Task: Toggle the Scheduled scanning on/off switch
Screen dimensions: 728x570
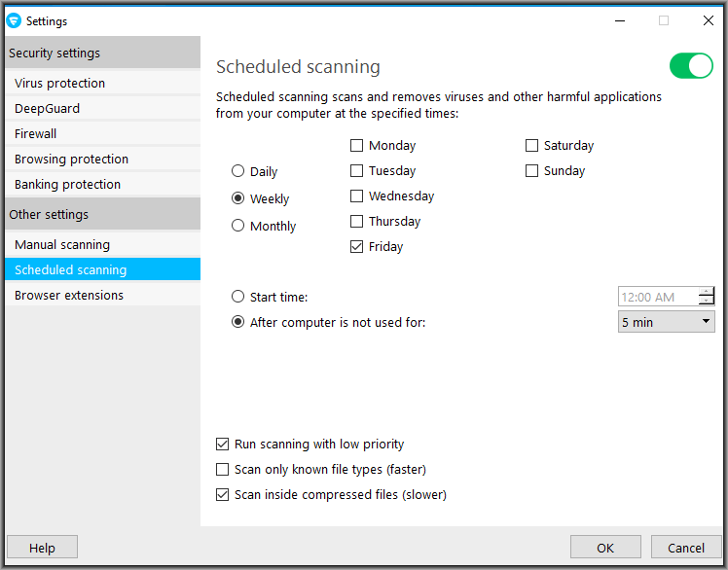Action: coord(691,66)
